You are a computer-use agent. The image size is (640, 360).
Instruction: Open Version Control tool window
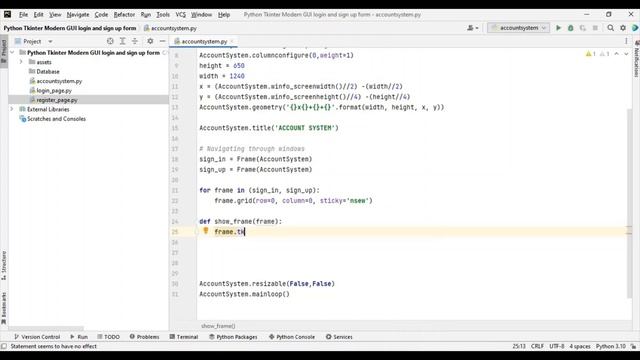pos(37,337)
